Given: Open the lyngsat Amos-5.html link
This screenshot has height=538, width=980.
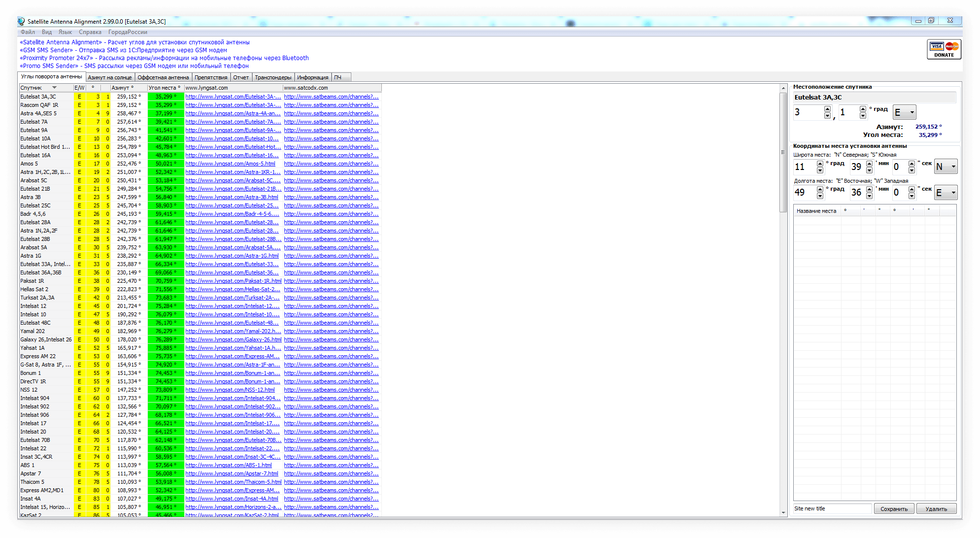Looking at the screenshot, I should [x=230, y=164].
